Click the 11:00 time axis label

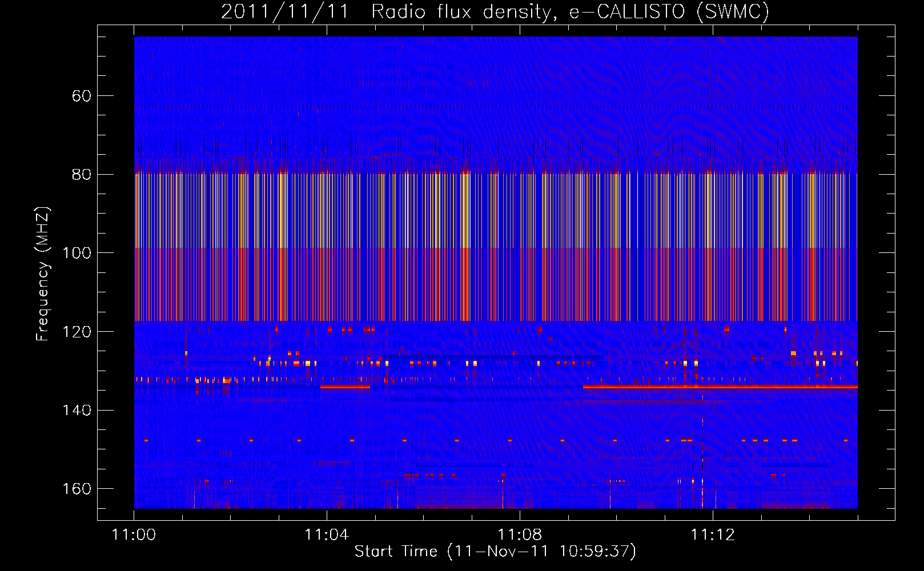coord(134,535)
